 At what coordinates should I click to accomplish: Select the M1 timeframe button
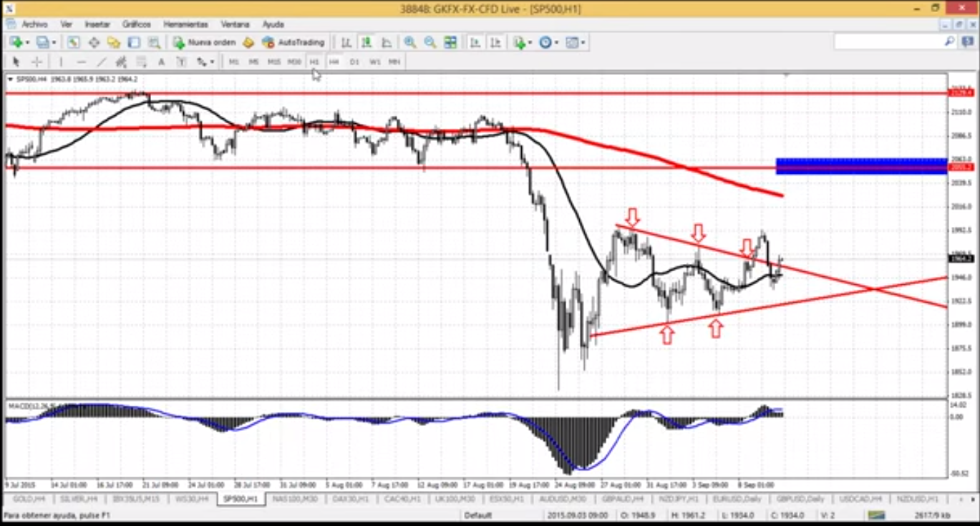(234, 62)
